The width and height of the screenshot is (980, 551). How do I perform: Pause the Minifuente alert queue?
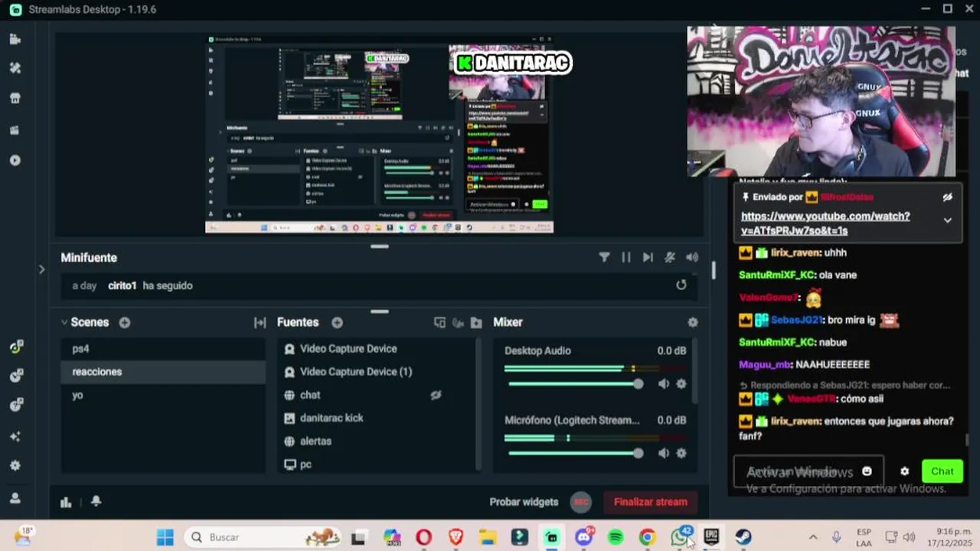pyautogui.click(x=626, y=258)
